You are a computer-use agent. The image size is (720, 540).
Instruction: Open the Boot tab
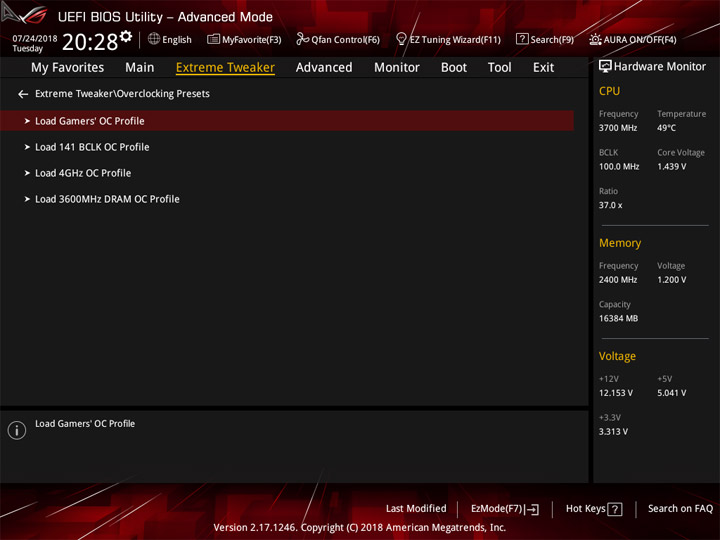coord(454,68)
